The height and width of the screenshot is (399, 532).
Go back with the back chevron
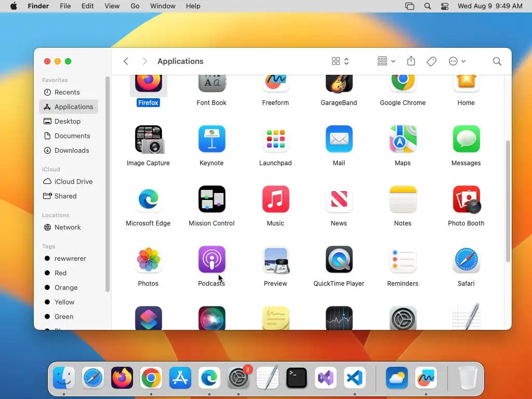126,61
